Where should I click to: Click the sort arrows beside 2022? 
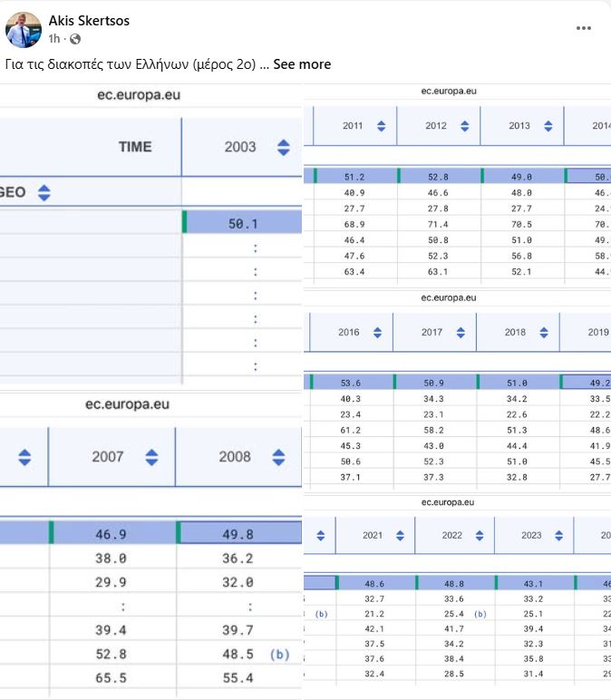tap(480, 536)
